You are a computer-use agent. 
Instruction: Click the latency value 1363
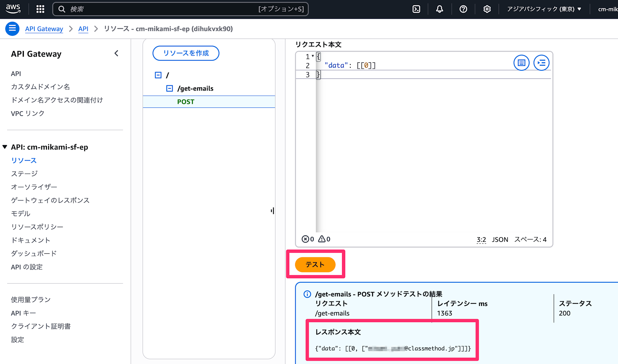click(444, 313)
